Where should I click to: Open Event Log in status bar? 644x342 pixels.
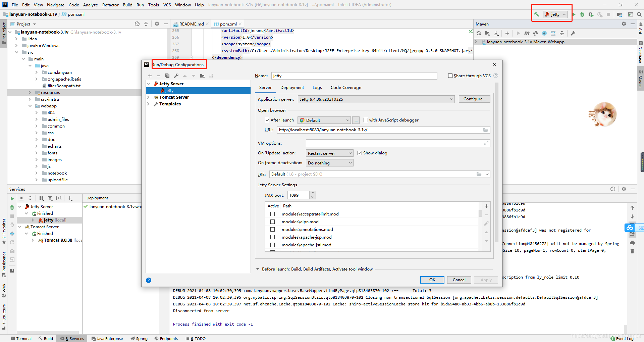pyautogui.click(x=622, y=339)
